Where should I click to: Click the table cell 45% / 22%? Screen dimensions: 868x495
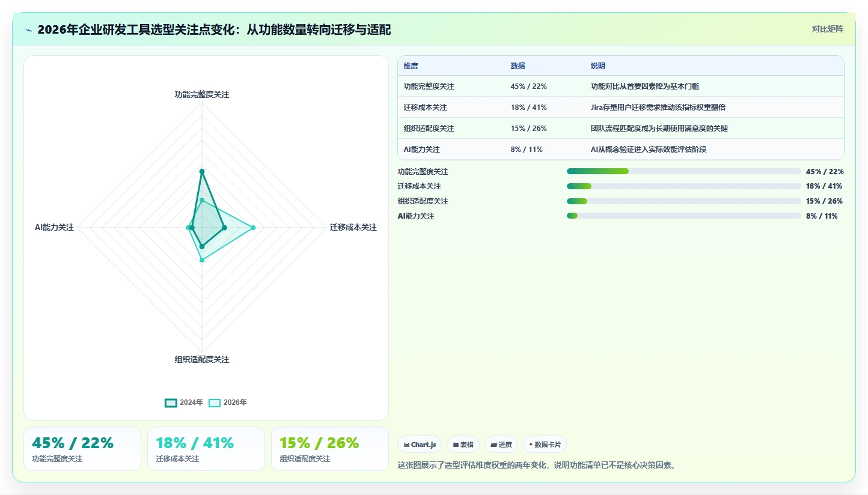pyautogui.click(x=528, y=87)
